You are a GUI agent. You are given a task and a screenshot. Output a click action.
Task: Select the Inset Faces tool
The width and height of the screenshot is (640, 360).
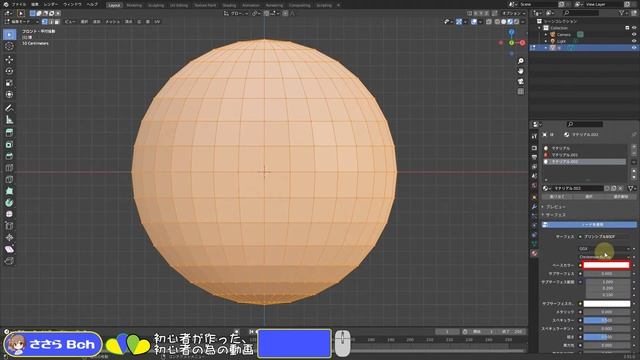coord(9,144)
